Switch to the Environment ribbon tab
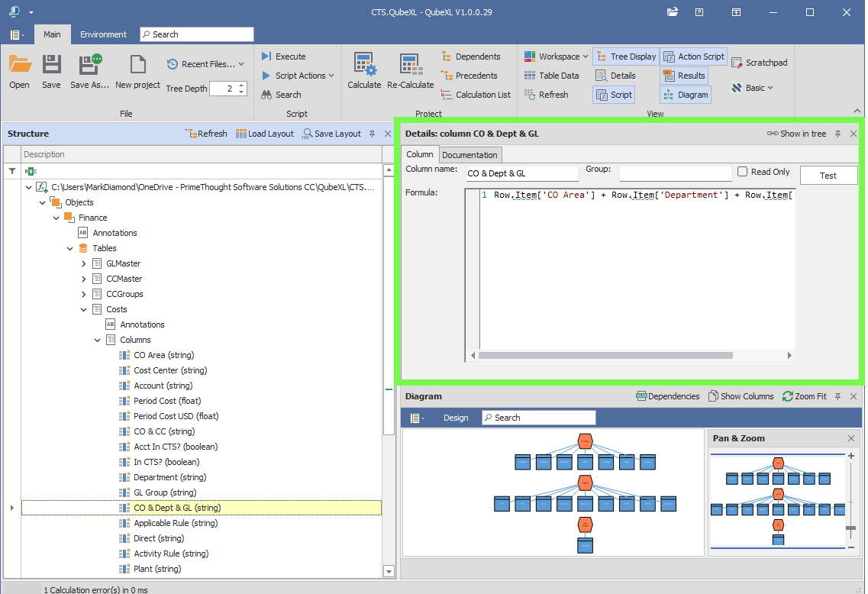The width and height of the screenshot is (868, 594). coord(103,34)
